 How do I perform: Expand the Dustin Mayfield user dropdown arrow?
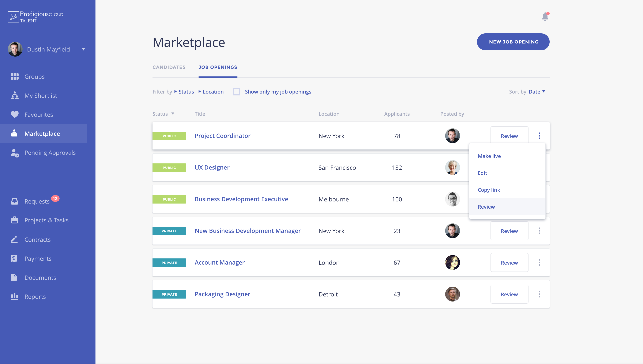(83, 49)
